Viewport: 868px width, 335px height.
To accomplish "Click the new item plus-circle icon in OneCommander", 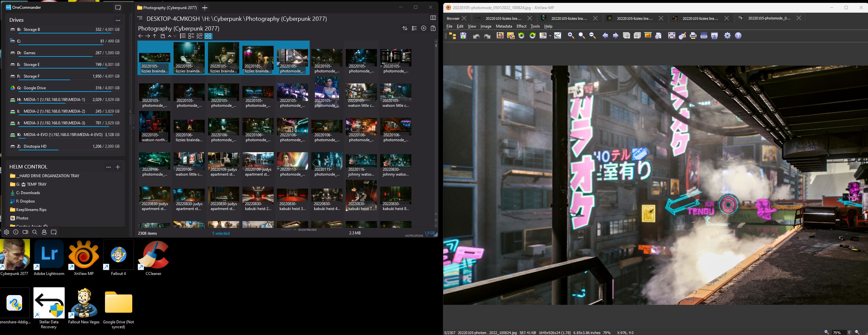I will pyautogui.click(x=423, y=29).
